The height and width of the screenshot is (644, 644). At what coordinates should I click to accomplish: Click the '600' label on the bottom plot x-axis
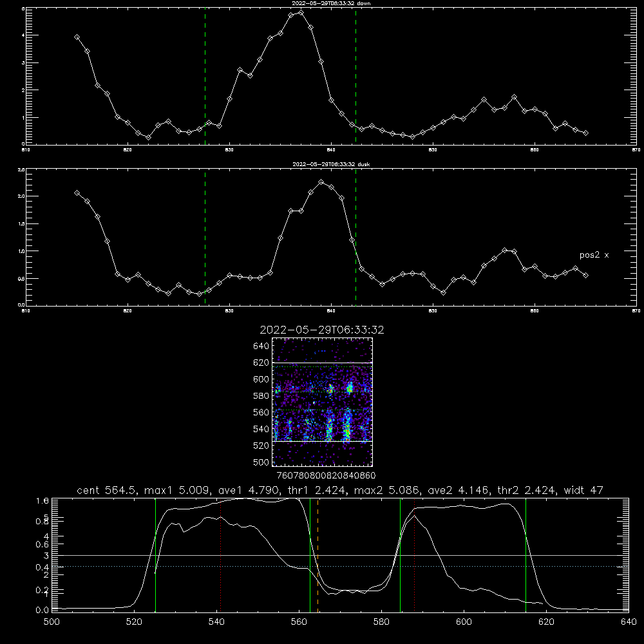click(464, 622)
